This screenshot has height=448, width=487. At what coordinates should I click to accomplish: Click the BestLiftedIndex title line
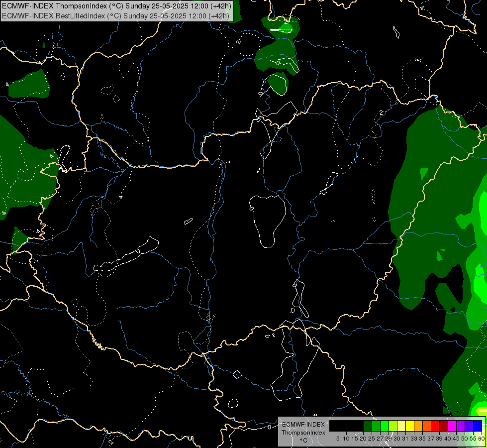point(115,16)
